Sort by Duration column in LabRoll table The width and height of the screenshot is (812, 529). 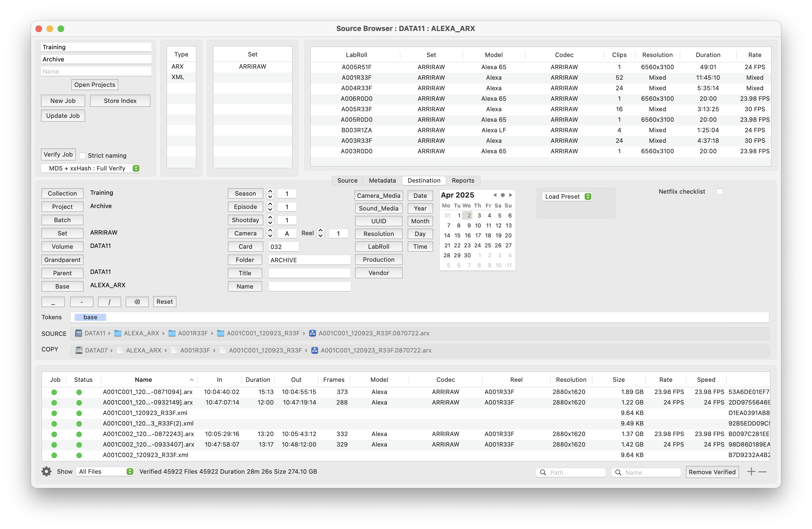tap(708, 55)
